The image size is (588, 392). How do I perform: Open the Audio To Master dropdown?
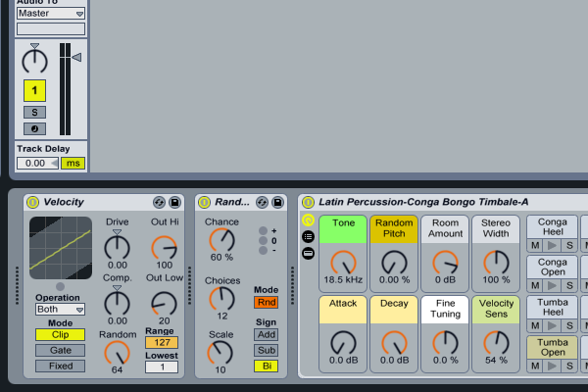[x=51, y=14]
